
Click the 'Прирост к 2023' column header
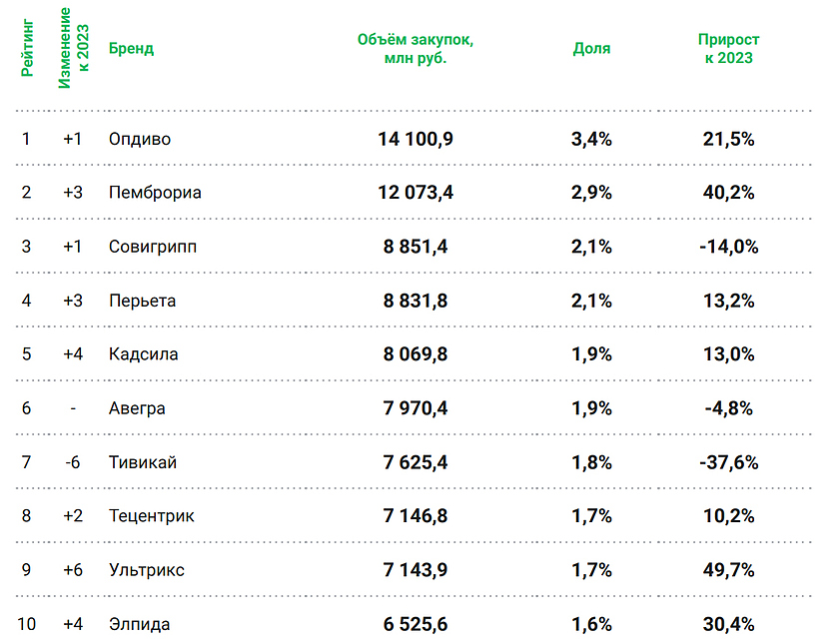coord(728,49)
